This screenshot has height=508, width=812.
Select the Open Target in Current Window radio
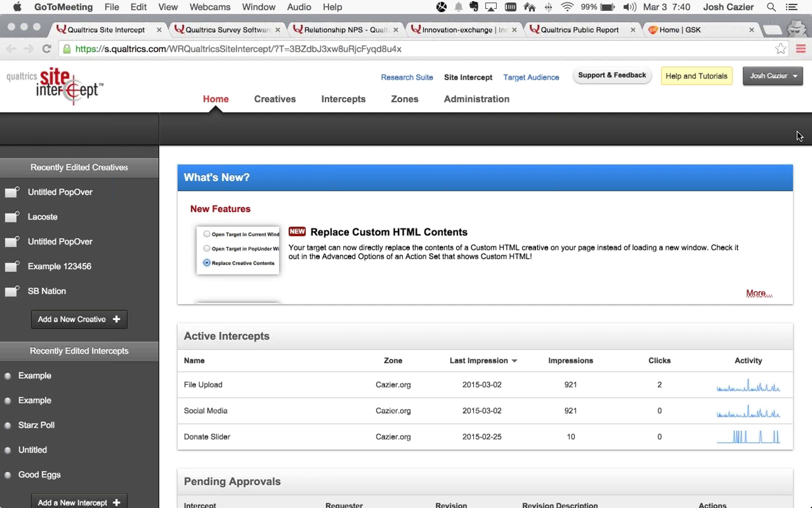(x=207, y=234)
